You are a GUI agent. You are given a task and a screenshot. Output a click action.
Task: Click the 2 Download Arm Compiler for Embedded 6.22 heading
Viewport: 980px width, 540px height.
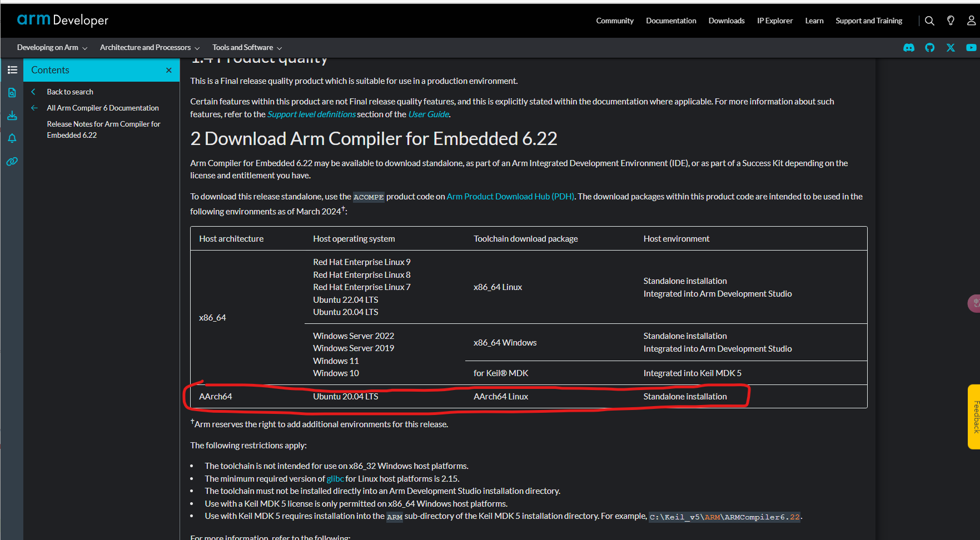(x=374, y=138)
